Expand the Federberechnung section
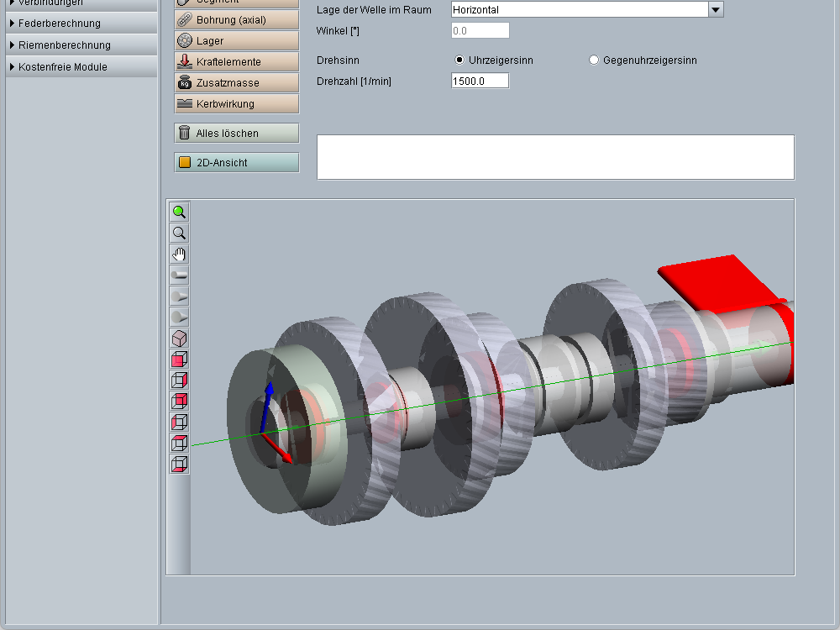840x630 pixels. tap(59, 24)
